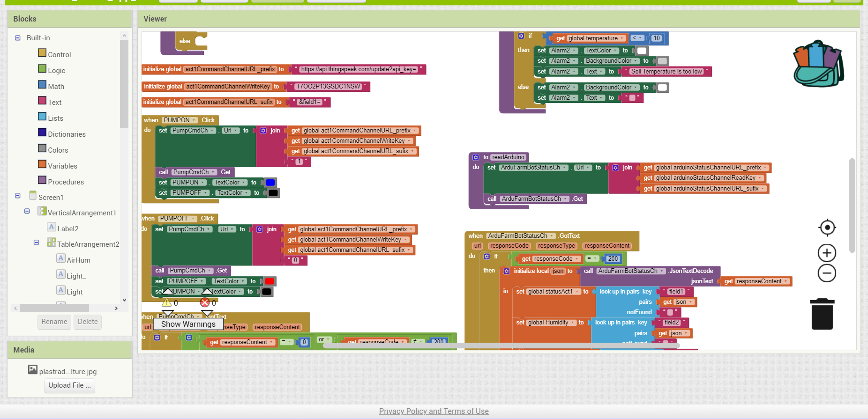Select the AirHum label icon
Image resolution: width=868 pixels, height=419 pixels.
click(x=61, y=258)
